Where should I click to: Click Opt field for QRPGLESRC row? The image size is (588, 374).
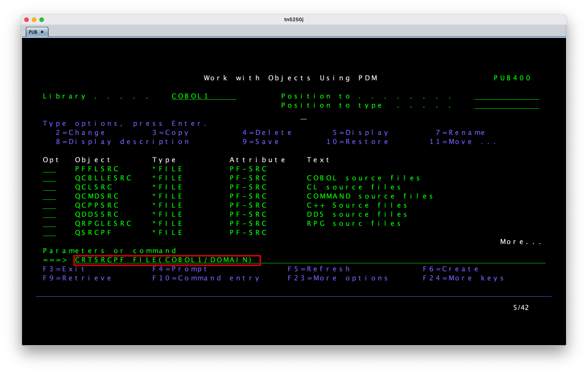[x=49, y=223]
